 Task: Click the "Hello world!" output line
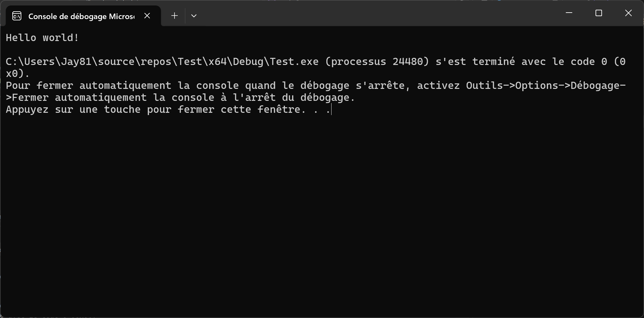[x=42, y=38]
